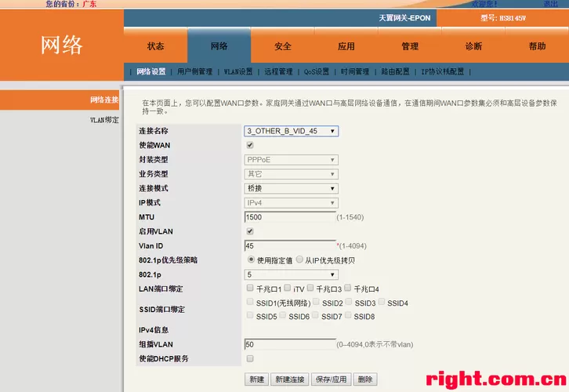Click the 新建 button

[256, 379]
